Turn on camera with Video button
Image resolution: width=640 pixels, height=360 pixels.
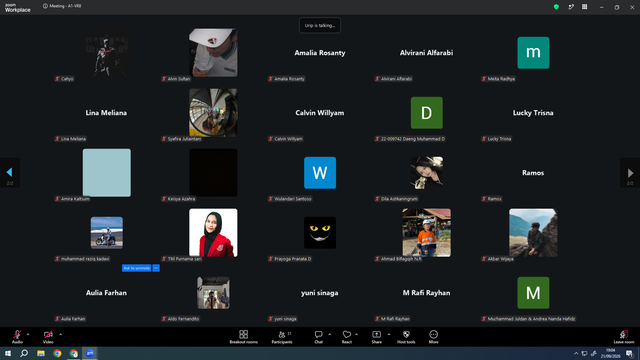[x=48, y=337]
